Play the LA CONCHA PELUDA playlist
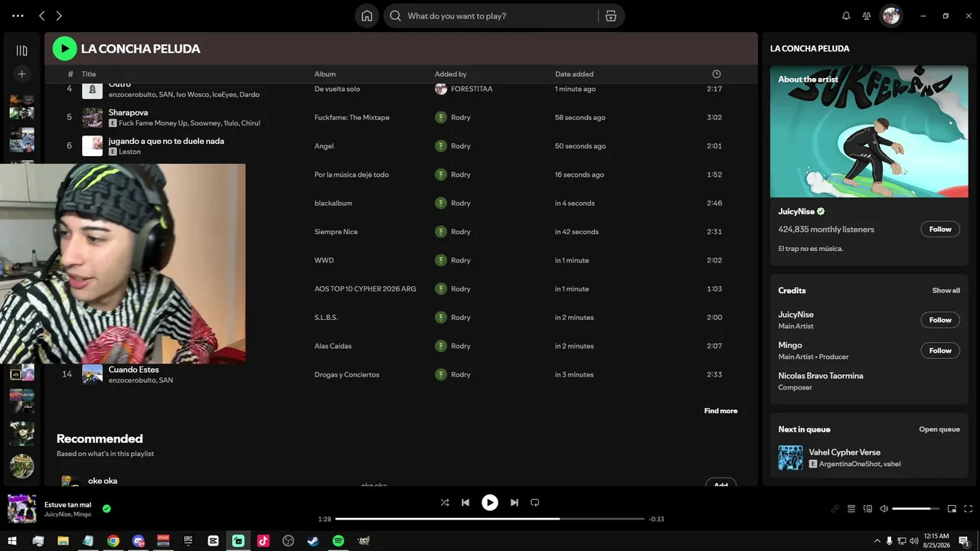The image size is (980, 551). (x=64, y=48)
